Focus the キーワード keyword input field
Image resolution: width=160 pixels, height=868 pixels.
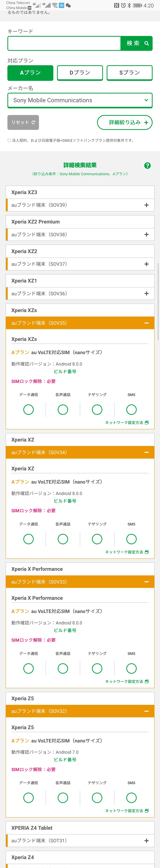click(64, 44)
